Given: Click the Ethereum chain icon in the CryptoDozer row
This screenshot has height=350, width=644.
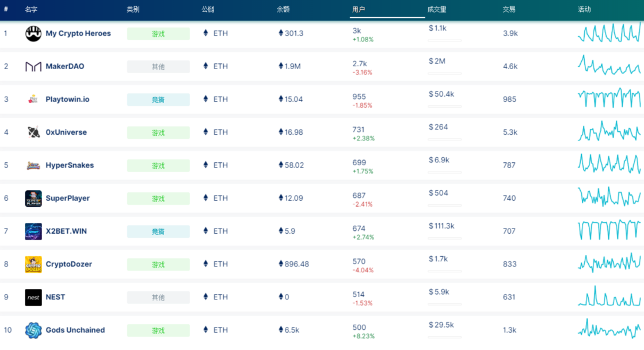Looking at the screenshot, I should coord(206,264).
